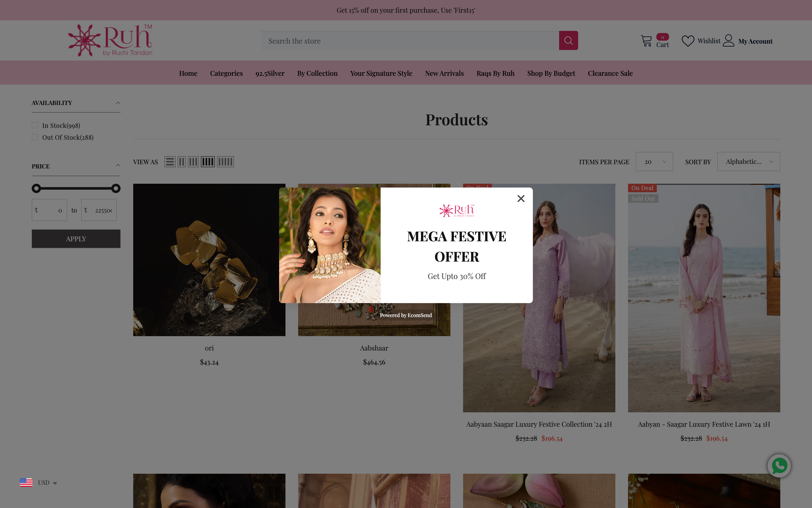Image resolution: width=812 pixels, height=508 pixels.
Task: Open Raqs By Ruh page
Action: pos(495,73)
